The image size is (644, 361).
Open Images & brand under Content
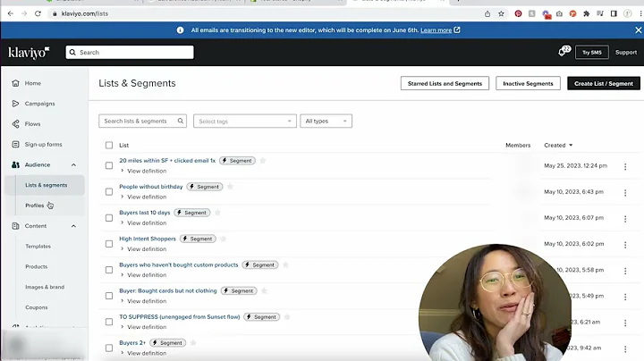pos(45,287)
